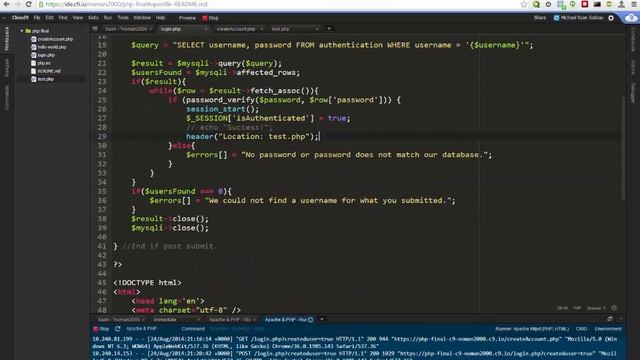Click the browser forward arrow
This screenshot has width=640, height=360.
coord(18,4)
